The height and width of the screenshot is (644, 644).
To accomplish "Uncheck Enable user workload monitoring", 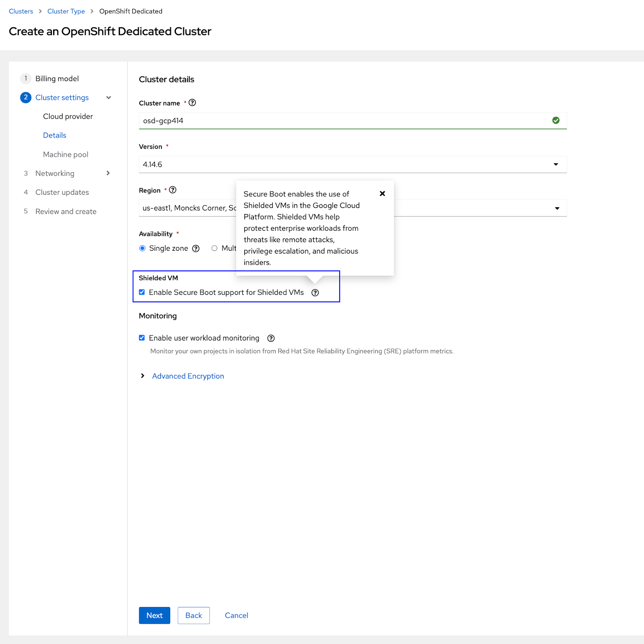I will pyautogui.click(x=142, y=338).
